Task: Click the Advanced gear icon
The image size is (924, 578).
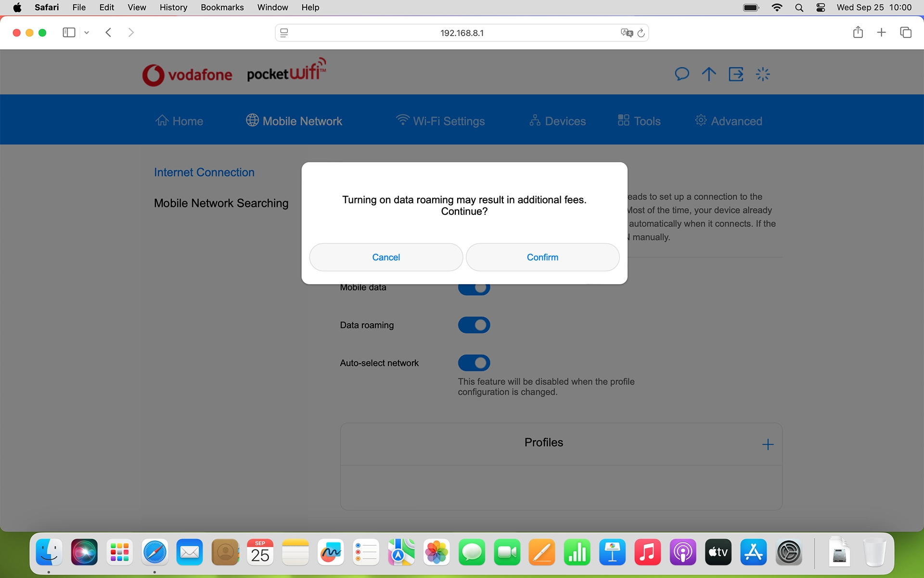Action: [x=701, y=120]
